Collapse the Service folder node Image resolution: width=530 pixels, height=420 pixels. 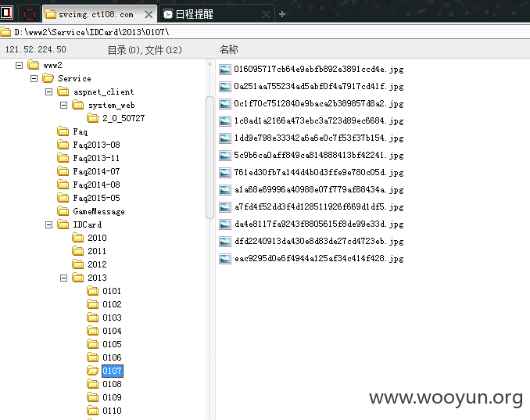click(x=34, y=78)
